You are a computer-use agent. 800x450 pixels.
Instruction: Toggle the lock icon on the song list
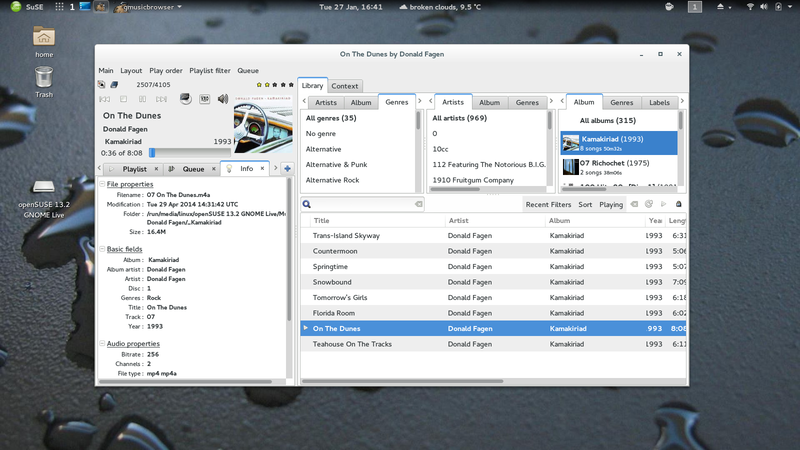[679, 204]
